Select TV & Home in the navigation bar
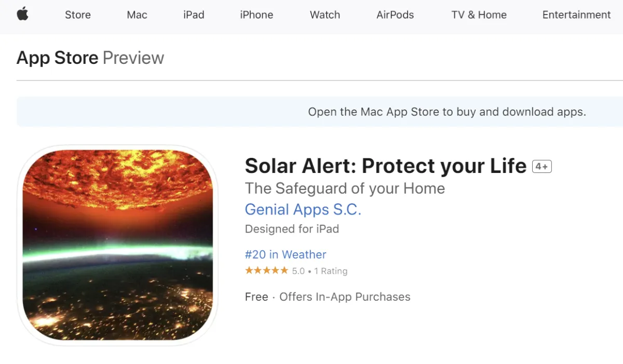The width and height of the screenshot is (623, 364). [479, 15]
